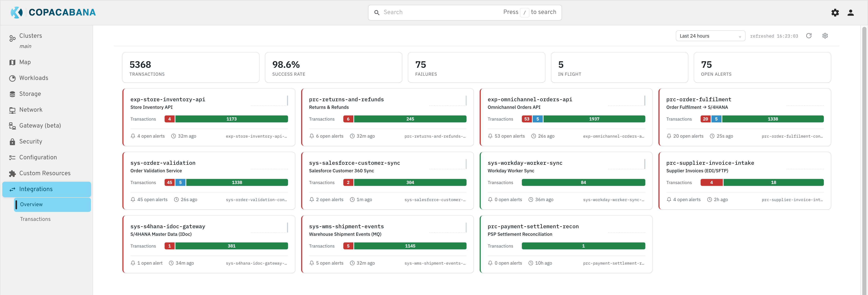Click the refresh icon next to refreshed time
The image size is (868, 295).
[x=809, y=36]
